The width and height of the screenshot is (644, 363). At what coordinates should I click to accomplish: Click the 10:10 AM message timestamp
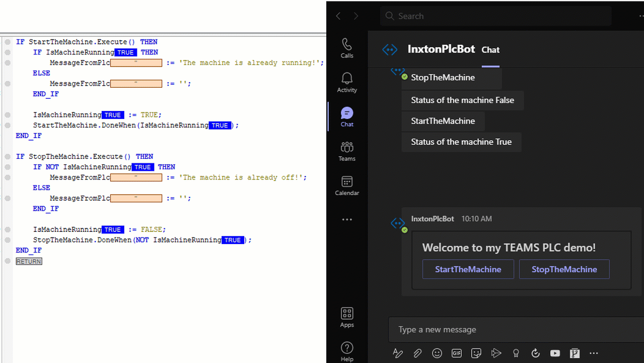click(476, 219)
